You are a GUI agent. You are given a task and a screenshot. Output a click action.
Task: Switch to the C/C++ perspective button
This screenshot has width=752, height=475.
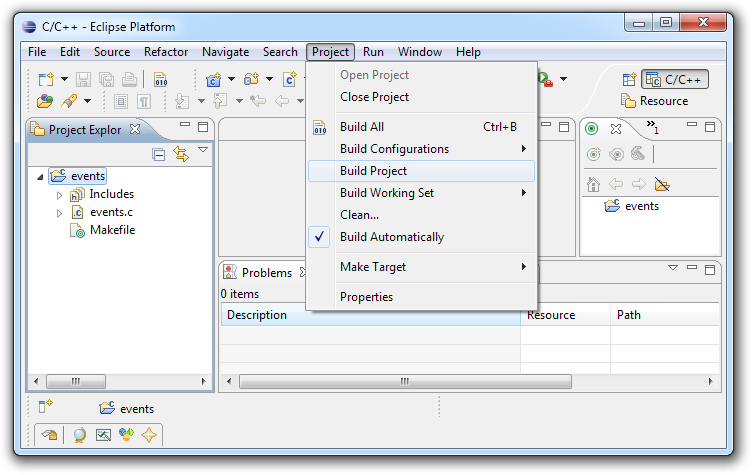coord(675,80)
